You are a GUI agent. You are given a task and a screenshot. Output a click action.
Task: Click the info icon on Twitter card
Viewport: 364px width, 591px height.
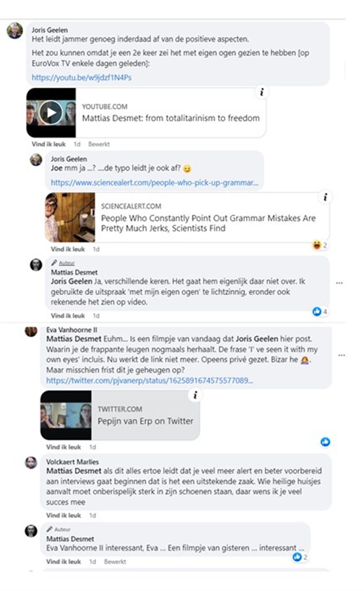point(195,395)
